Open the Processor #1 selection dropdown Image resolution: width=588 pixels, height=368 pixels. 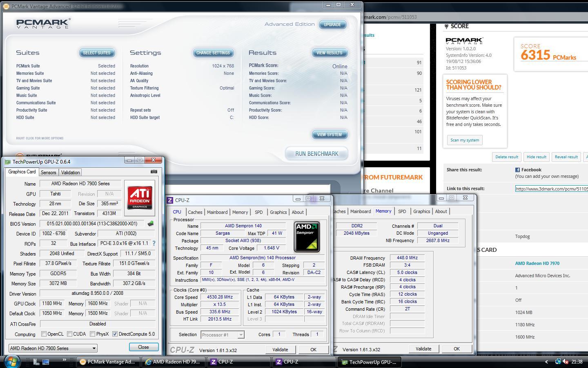(x=223, y=335)
